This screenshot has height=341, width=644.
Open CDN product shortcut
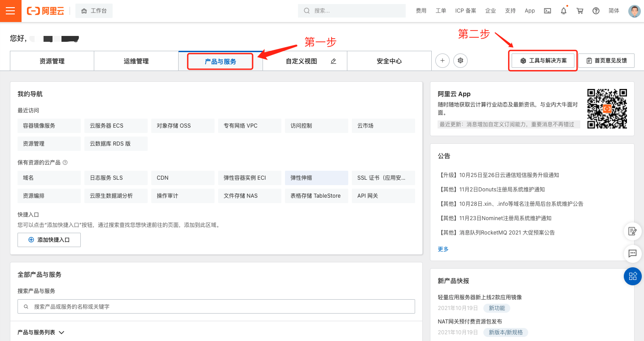pos(183,178)
